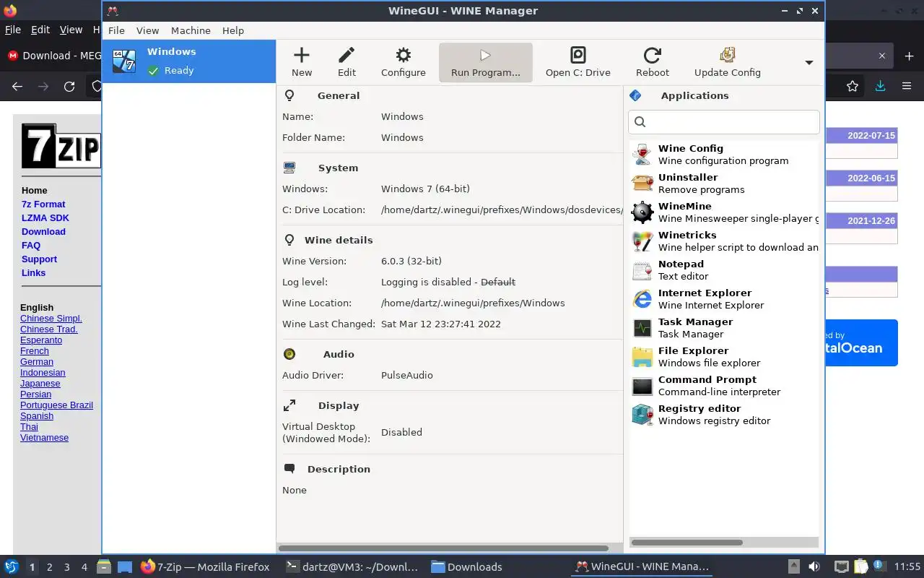924x578 pixels.
Task: Switch to 7-Zip Mozilla Firefox taskbar window
Action: 205,566
